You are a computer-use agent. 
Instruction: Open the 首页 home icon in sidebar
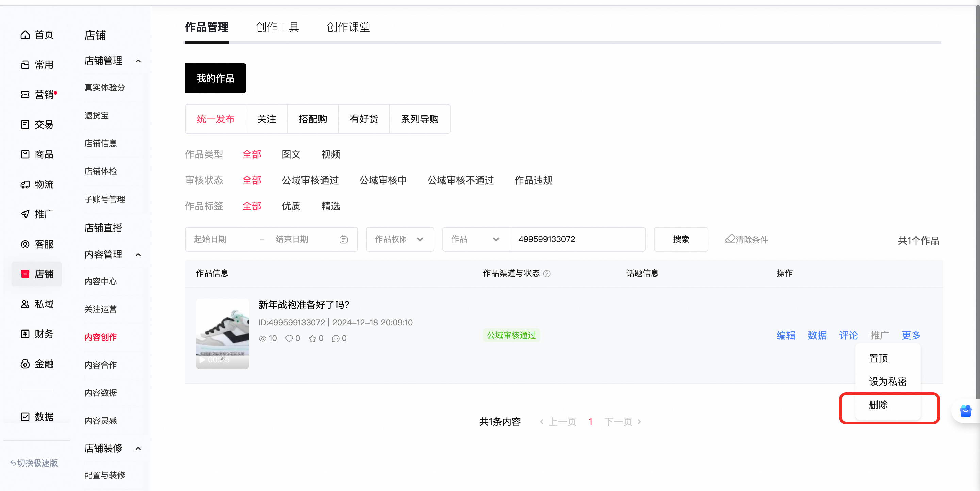(x=25, y=35)
